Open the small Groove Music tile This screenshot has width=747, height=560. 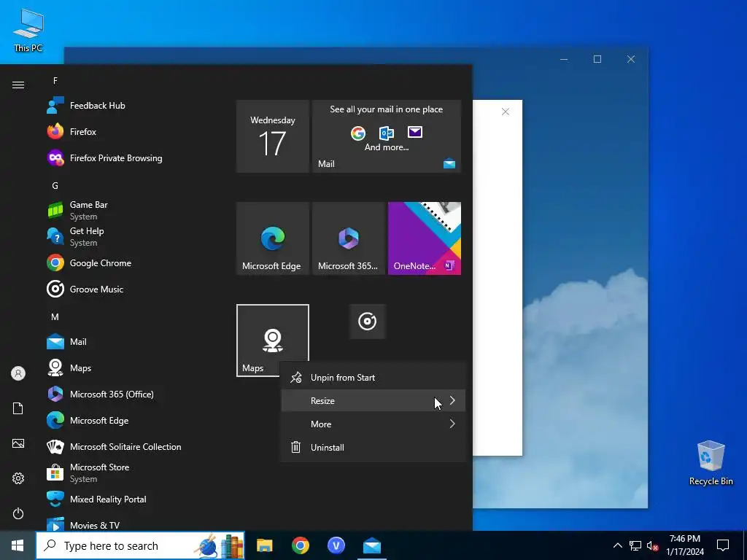pyautogui.click(x=368, y=322)
